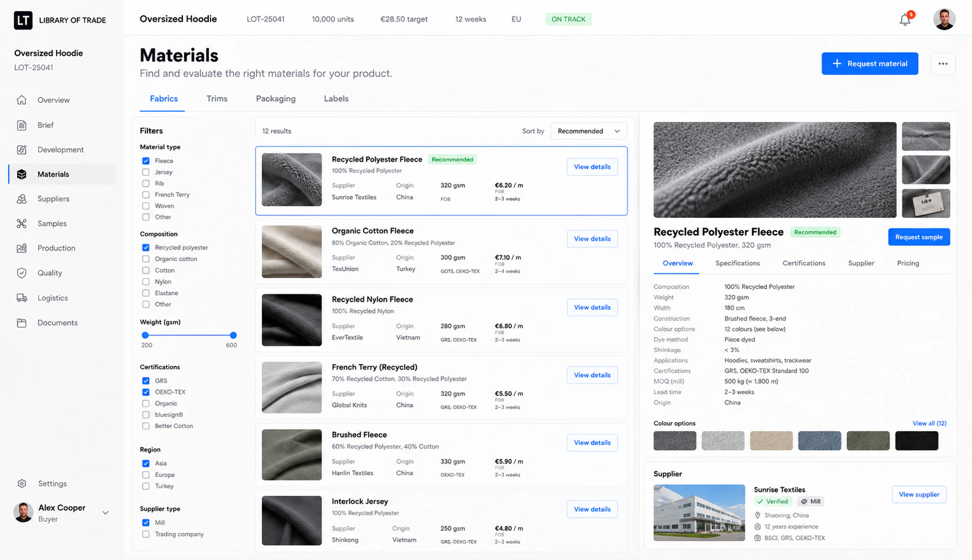This screenshot has width=972, height=560.
Task: Expand the Alex Cooper account chevron
Action: coord(105,512)
